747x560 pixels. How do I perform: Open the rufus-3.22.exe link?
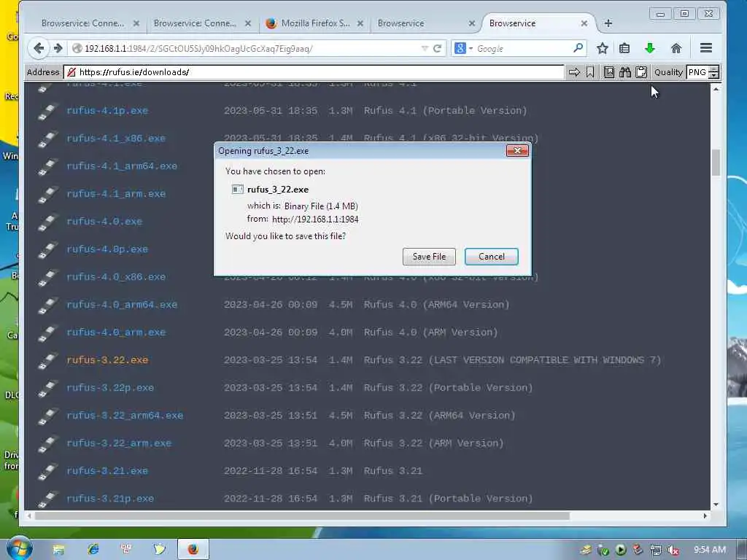click(107, 360)
